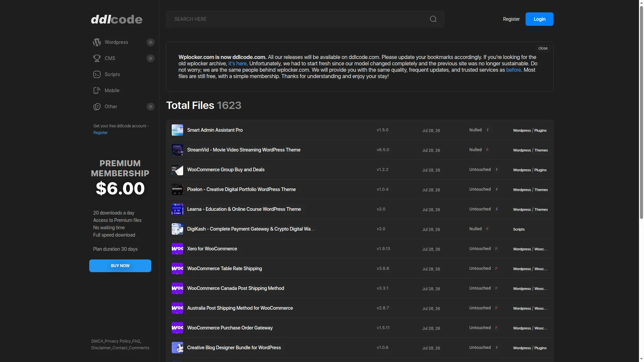The image size is (644, 362).
Task: Click P badge on Xero for WooCommerce row
Action: point(496,249)
